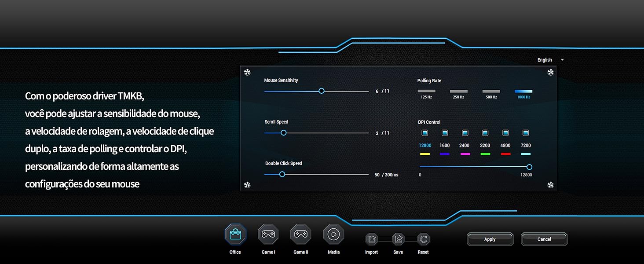644x264 pixels.
Task: Select the 3200 DPI value
Action: coord(485,146)
